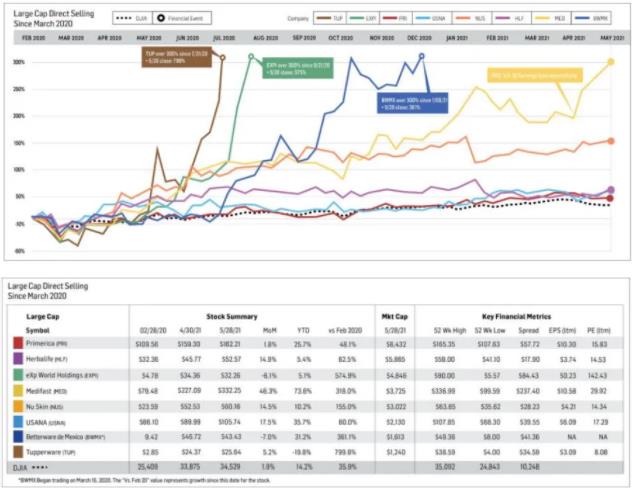
Task: Toggle the HLF purple legend entry
Action: (510, 18)
